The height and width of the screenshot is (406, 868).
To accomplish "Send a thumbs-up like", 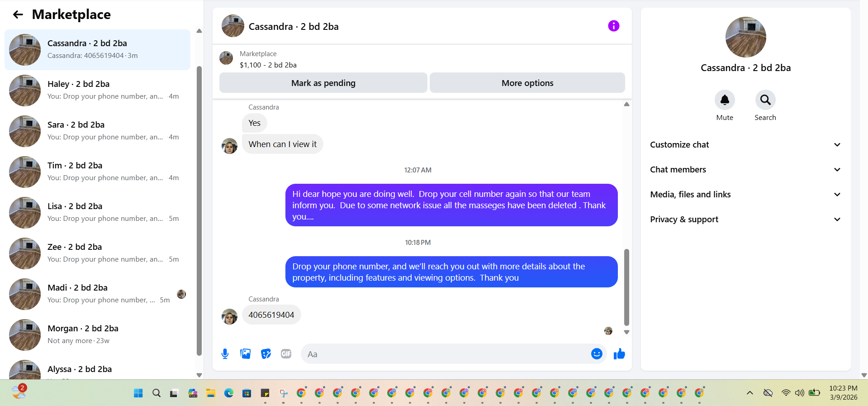I will [x=619, y=354].
